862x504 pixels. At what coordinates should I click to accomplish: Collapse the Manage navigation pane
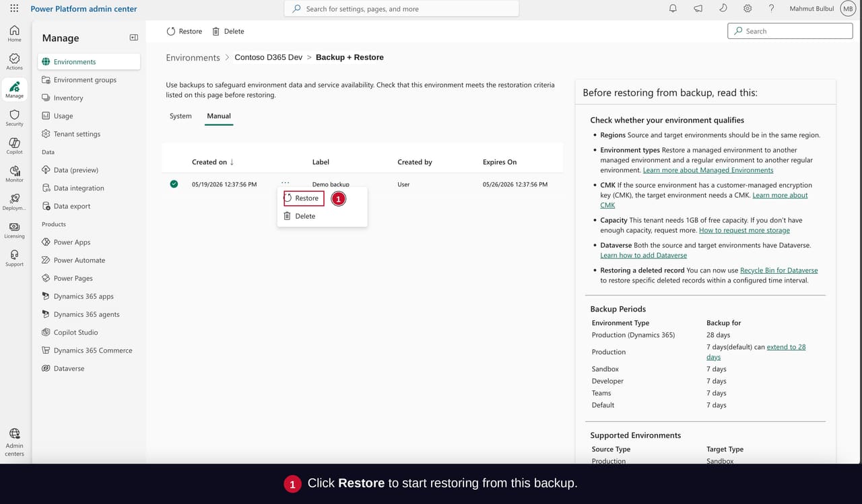click(x=133, y=38)
